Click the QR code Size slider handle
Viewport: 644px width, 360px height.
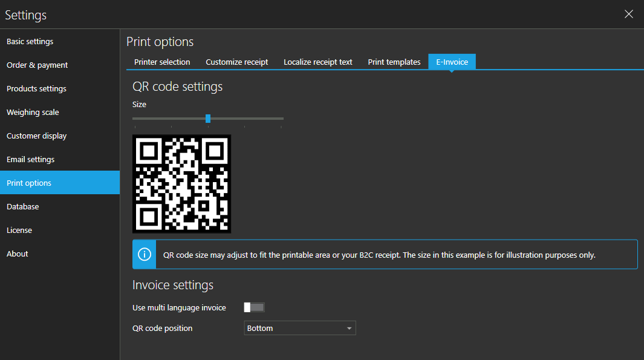pyautogui.click(x=208, y=119)
